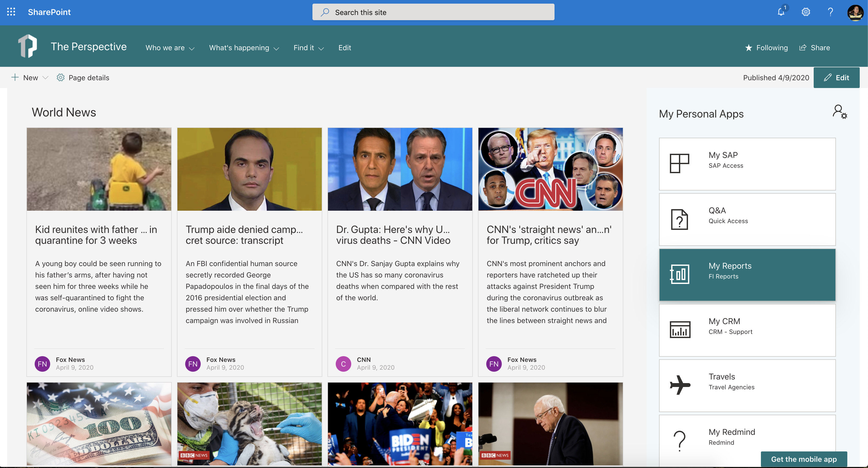The height and width of the screenshot is (468, 868).
Task: Click the Share text label
Action: 820,48
